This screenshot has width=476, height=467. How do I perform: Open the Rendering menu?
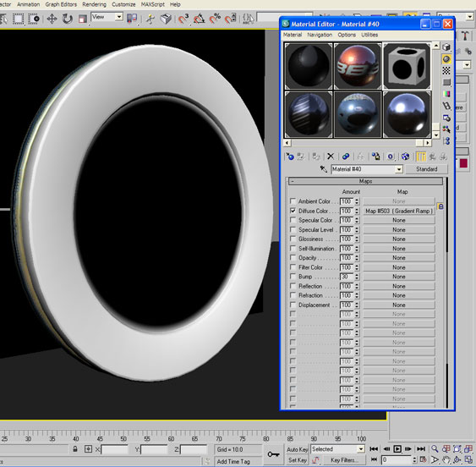point(95,4)
